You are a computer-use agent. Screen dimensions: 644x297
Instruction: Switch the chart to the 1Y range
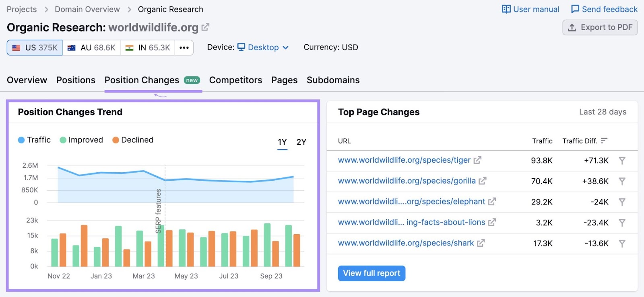282,142
